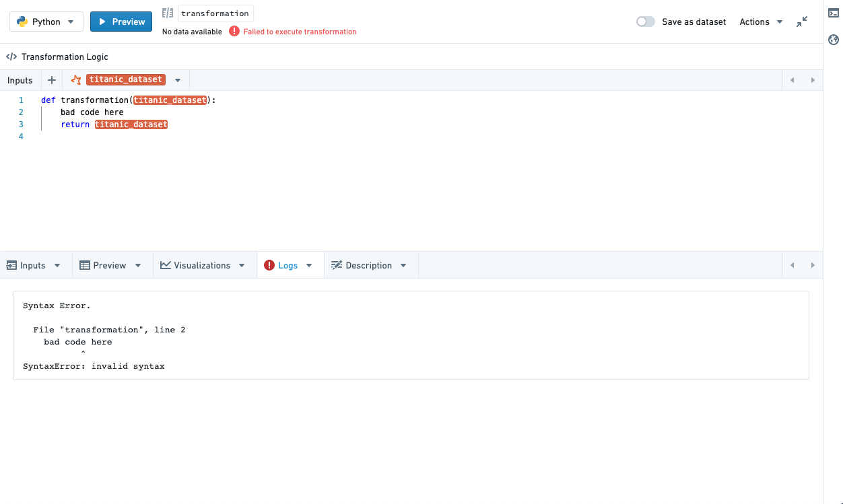
Task: Open the console icon in the right sidebar
Action: (834, 13)
